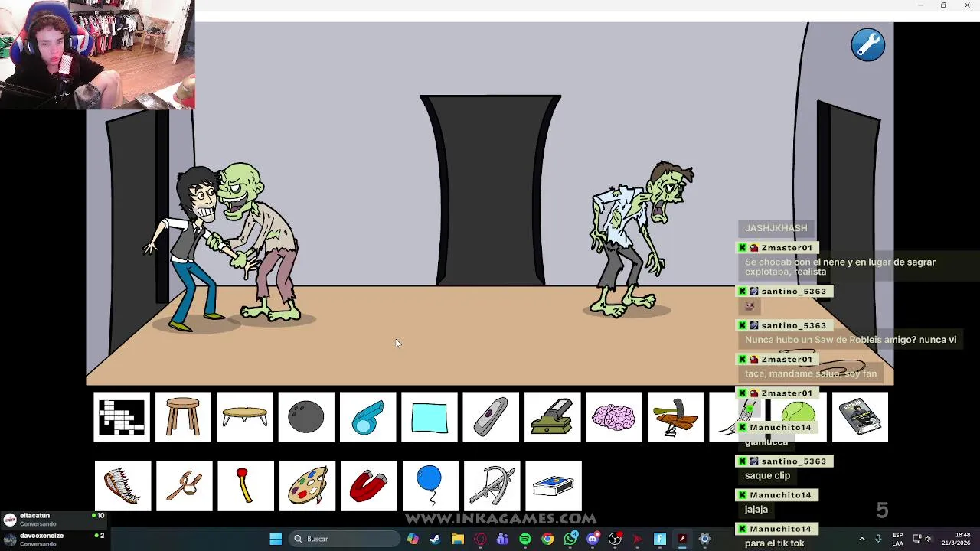This screenshot has height=551, width=980.
Task: Open Discord from the taskbar
Action: (593, 539)
